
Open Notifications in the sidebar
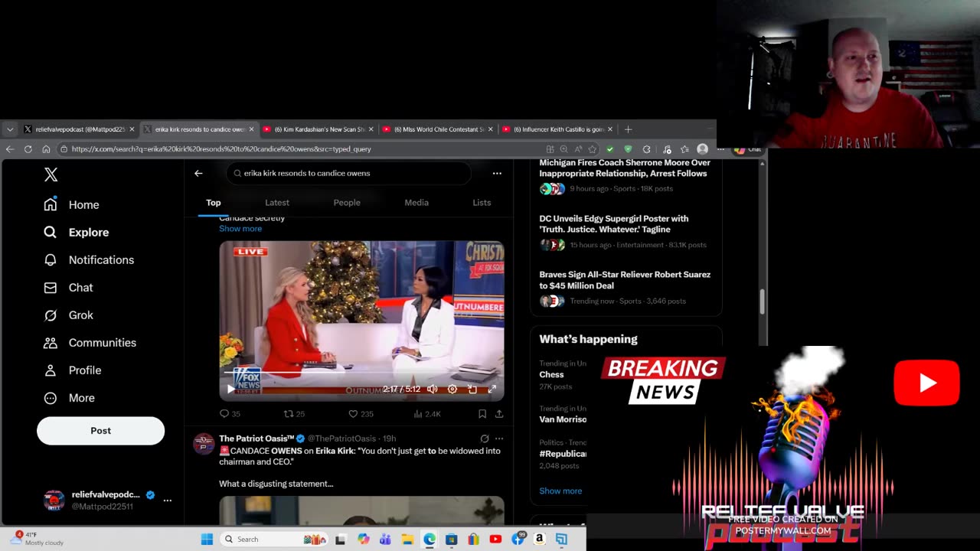(89, 259)
